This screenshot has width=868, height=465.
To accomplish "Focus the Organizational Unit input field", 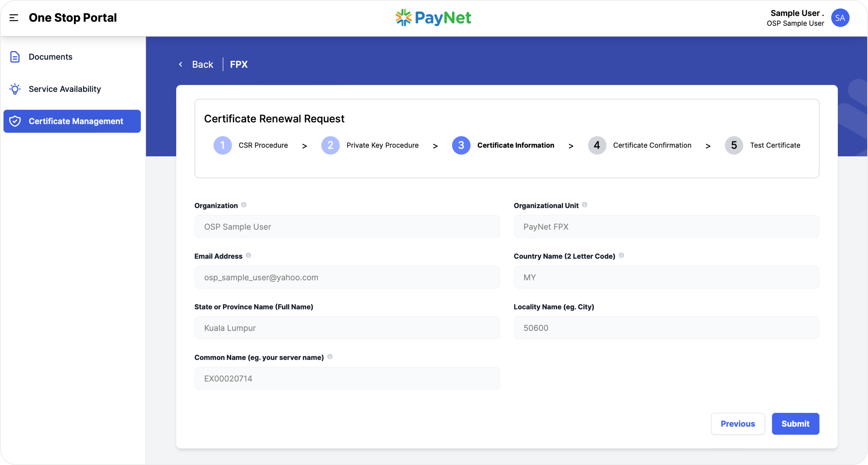I will [666, 227].
